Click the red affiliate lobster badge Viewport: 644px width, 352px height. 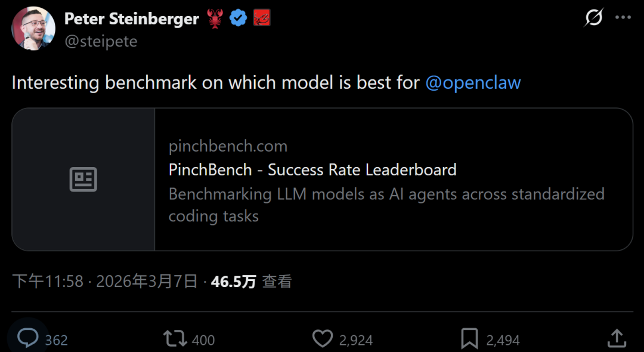click(261, 18)
